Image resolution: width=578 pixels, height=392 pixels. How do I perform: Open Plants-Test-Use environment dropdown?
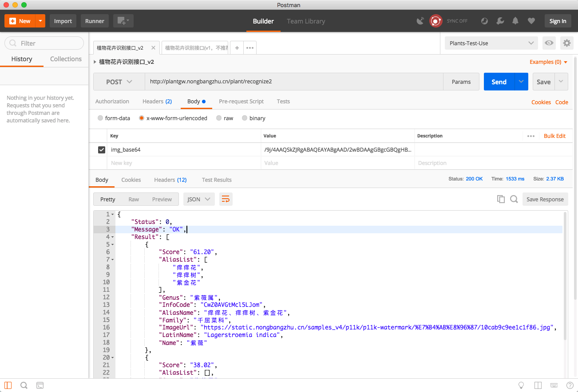click(x=491, y=43)
